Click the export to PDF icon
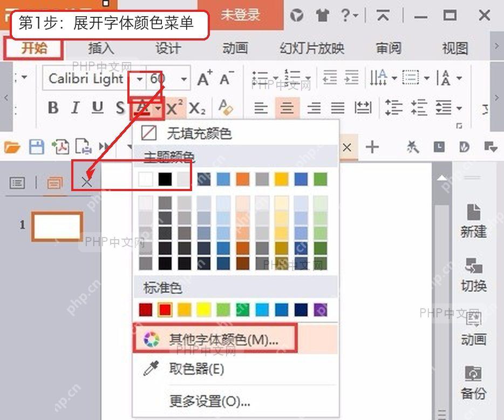Viewport: 504px width, 420px height. [x=60, y=147]
